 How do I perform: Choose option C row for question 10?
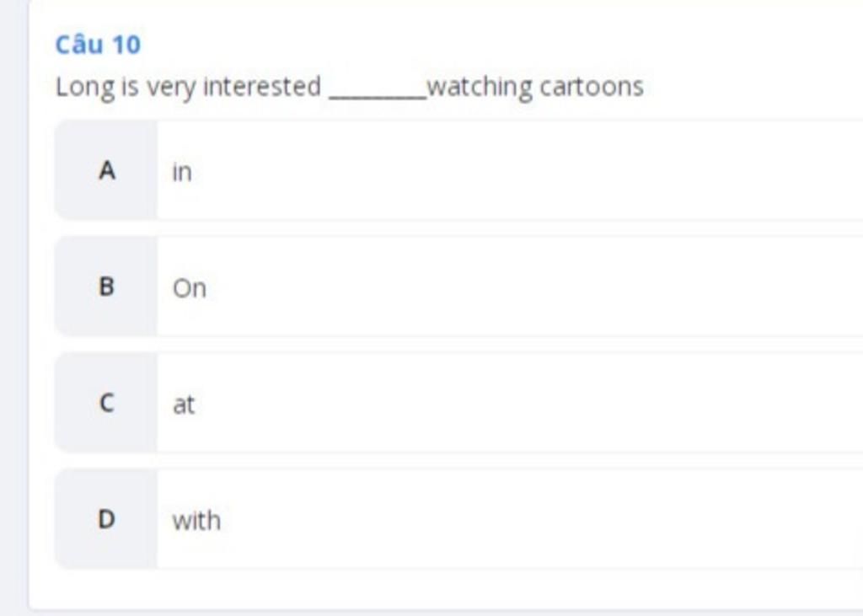(x=459, y=403)
